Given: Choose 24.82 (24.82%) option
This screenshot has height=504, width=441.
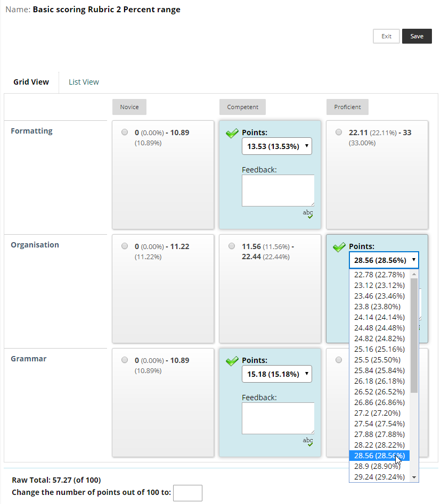Looking at the screenshot, I should (379, 338).
